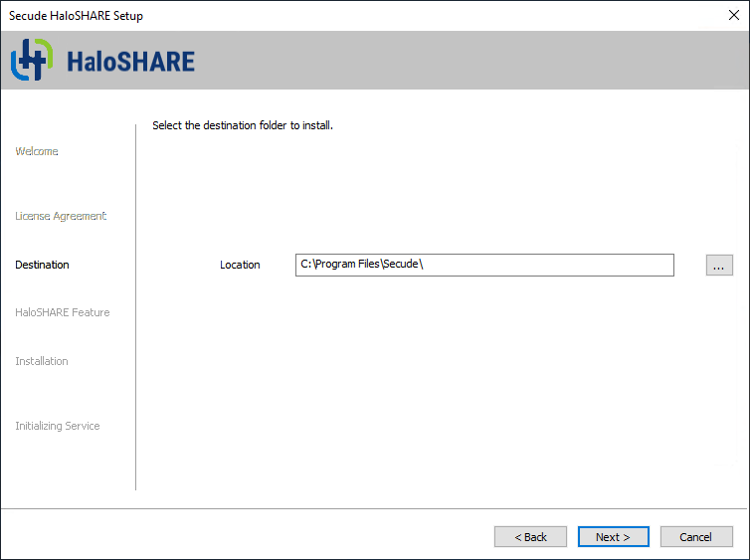Cancel the installation setup
The width and height of the screenshot is (750, 560).
point(696,537)
